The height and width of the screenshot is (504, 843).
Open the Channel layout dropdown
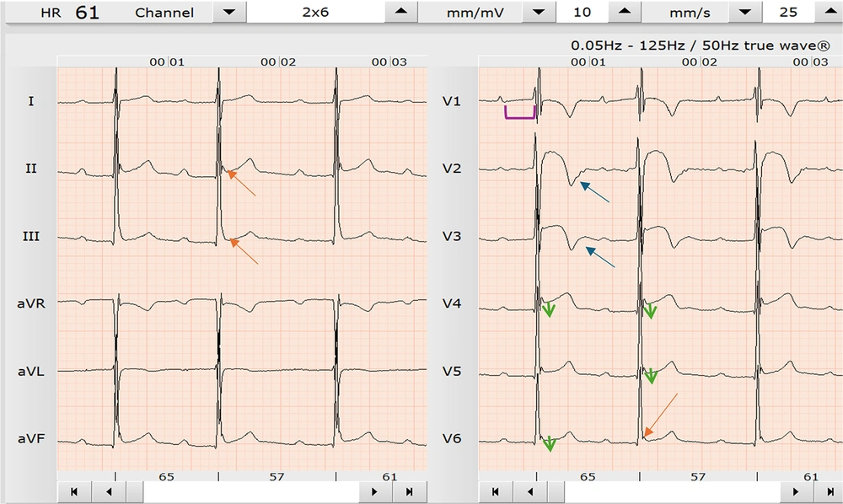point(227,12)
